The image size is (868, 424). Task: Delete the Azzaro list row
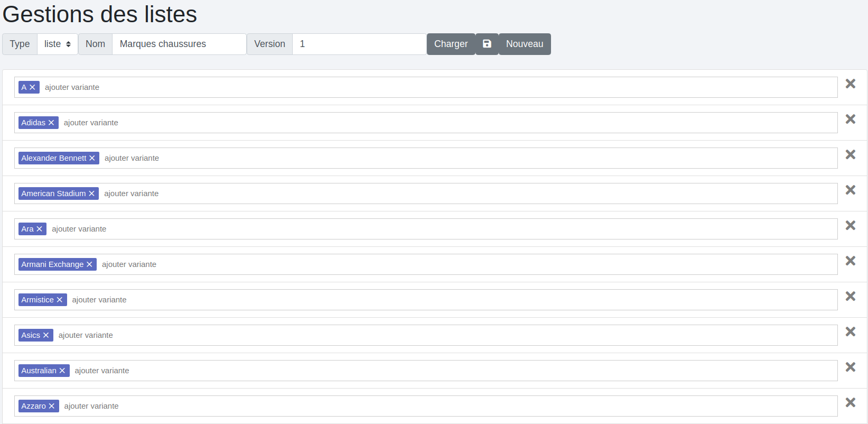[x=850, y=403]
